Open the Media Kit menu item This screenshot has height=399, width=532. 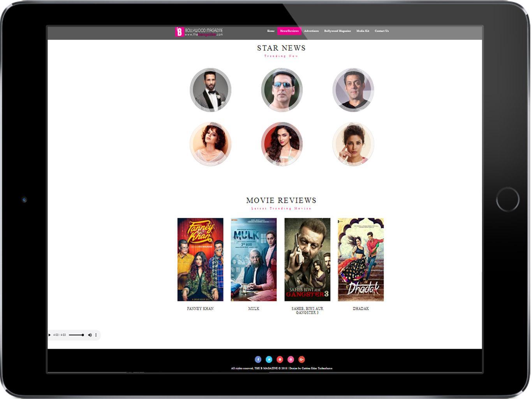pyautogui.click(x=363, y=31)
